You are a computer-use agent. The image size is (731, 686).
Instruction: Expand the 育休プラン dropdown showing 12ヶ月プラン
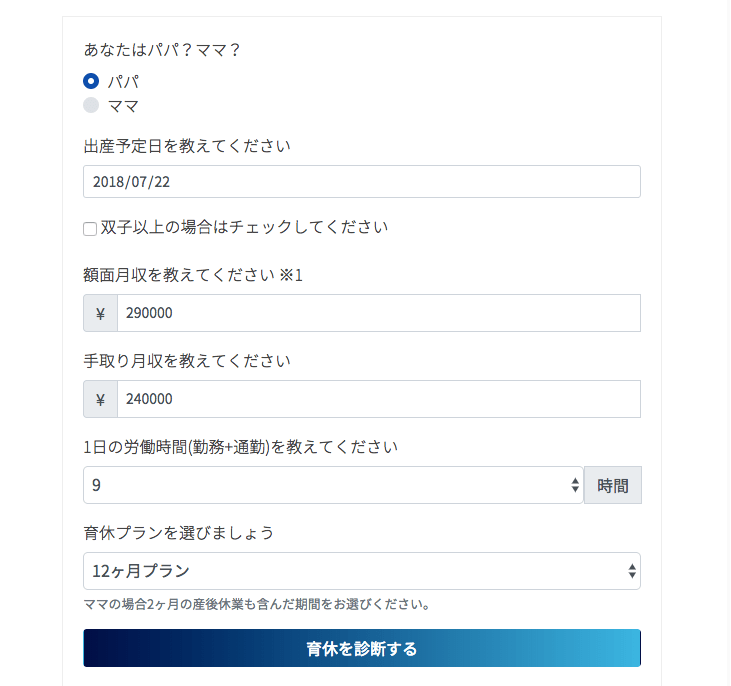coord(361,571)
